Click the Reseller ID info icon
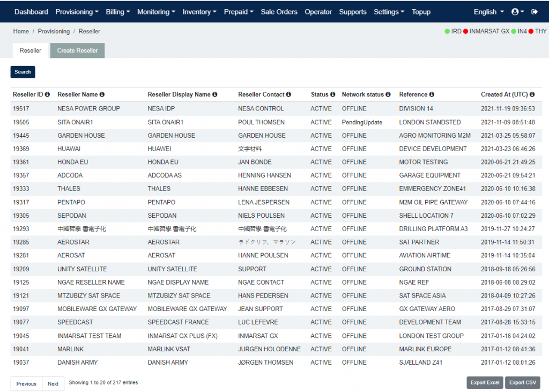Screen dimensions: 549x392 (47, 94)
